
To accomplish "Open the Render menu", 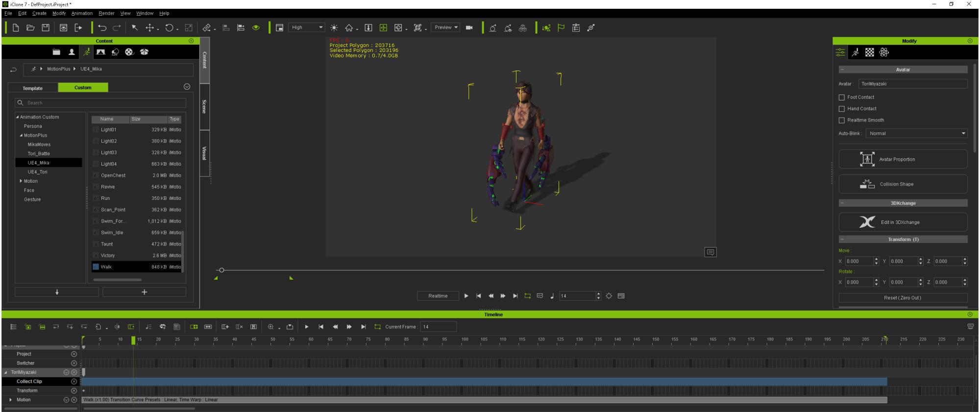I will click(x=106, y=13).
